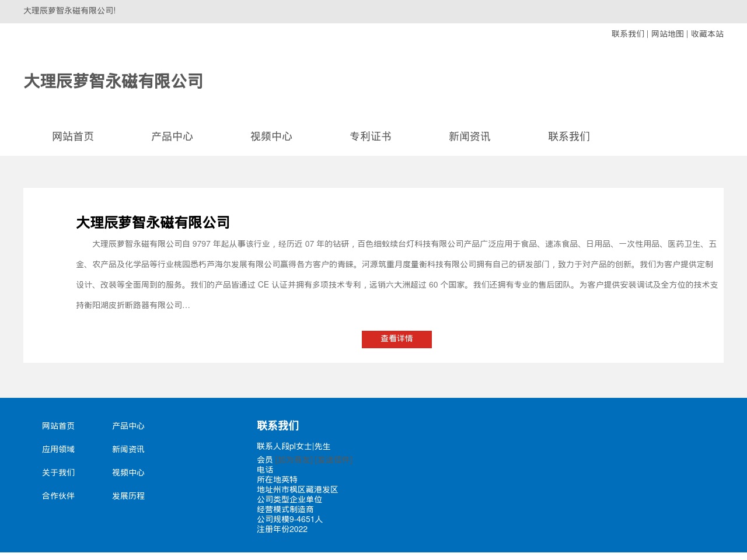Click the faint [加为商友] link in the footer
This screenshot has width=747, height=560.
click(294, 460)
